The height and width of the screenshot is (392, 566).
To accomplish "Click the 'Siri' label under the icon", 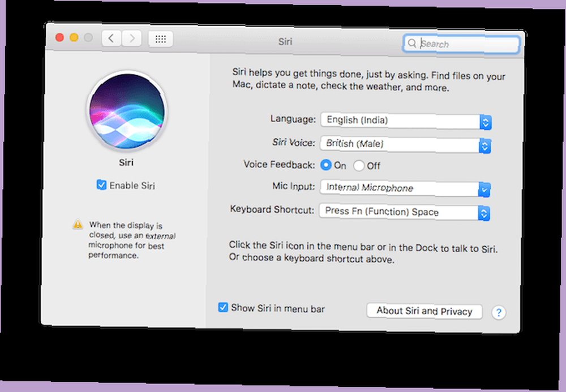I will click(126, 162).
